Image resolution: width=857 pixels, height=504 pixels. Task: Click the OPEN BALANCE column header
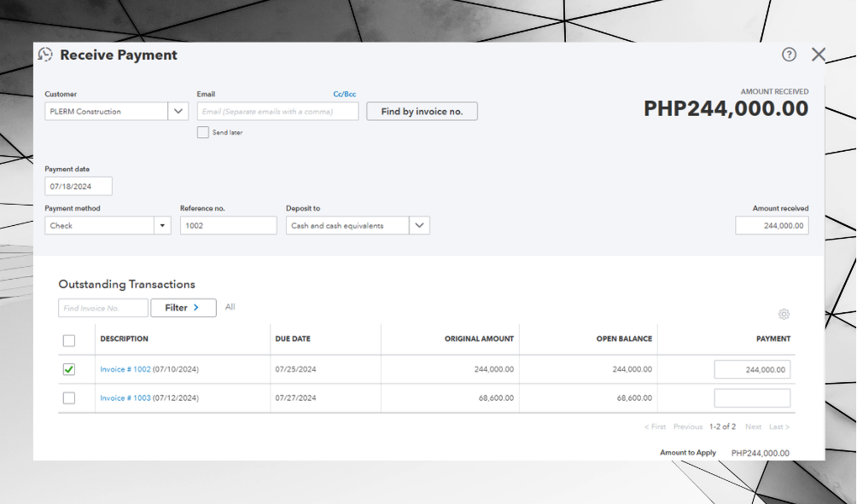624,339
